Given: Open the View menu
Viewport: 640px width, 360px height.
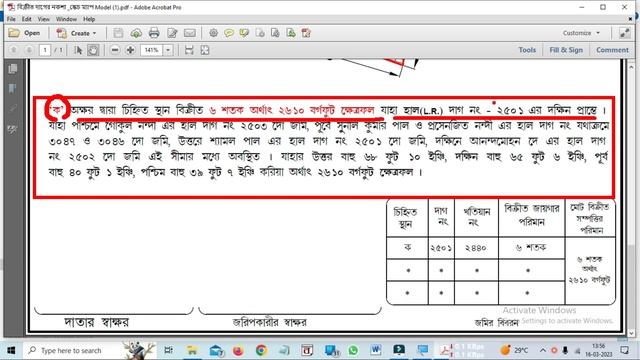Looking at the screenshot, I should point(44,19).
